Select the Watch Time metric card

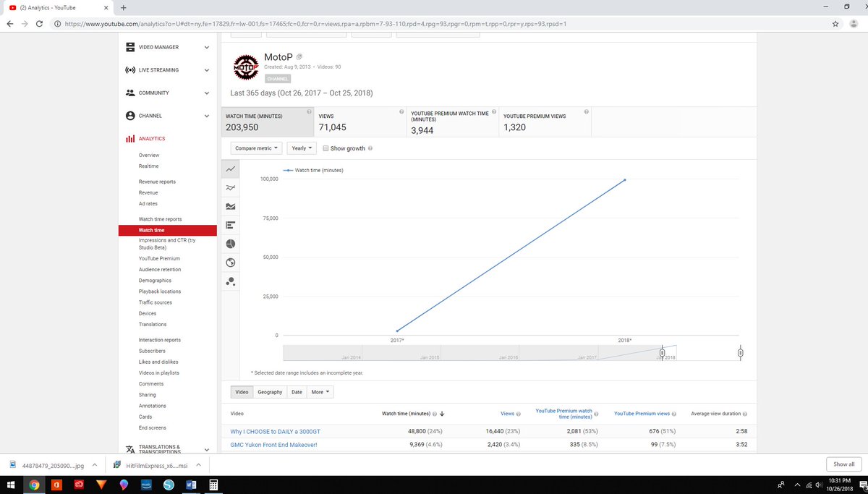(x=268, y=122)
